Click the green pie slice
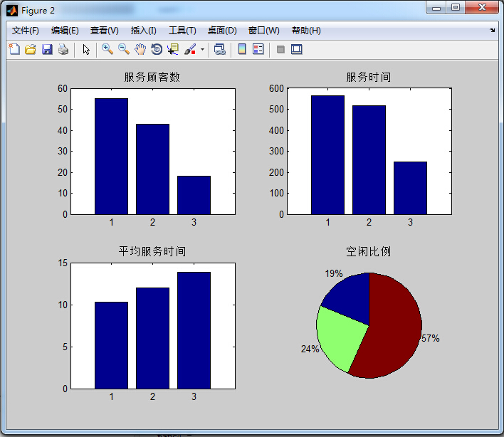Image resolution: width=504 pixels, height=437 pixels. click(339, 337)
